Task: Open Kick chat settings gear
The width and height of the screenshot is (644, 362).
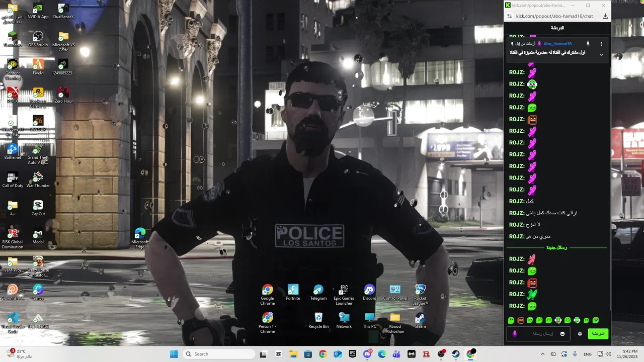Action: click(580, 334)
